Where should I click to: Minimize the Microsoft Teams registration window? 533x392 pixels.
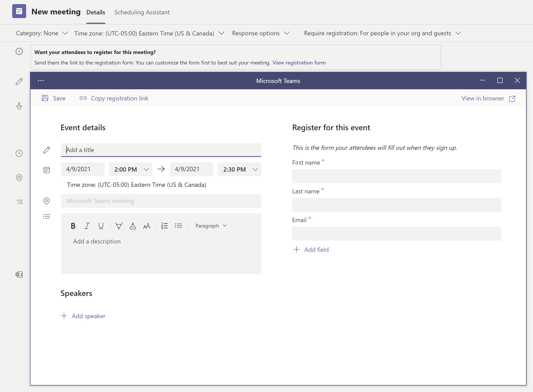pos(482,80)
